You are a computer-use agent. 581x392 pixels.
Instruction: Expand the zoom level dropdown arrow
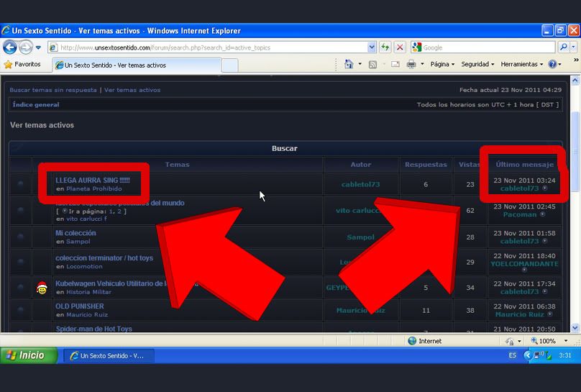click(x=566, y=341)
